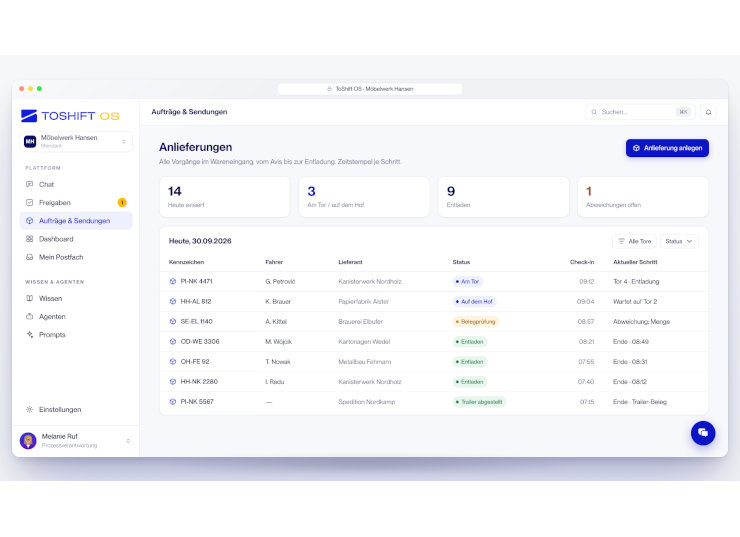Click the search magnifier icon
The width and height of the screenshot is (740, 537).
pyautogui.click(x=594, y=112)
